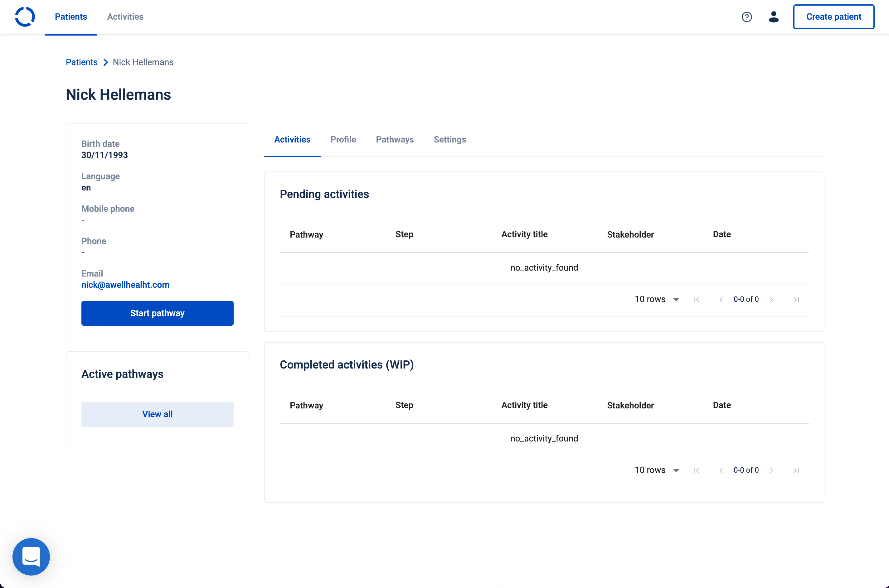Select Activities in the top navigation
The width and height of the screenshot is (889, 588).
tap(125, 17)
